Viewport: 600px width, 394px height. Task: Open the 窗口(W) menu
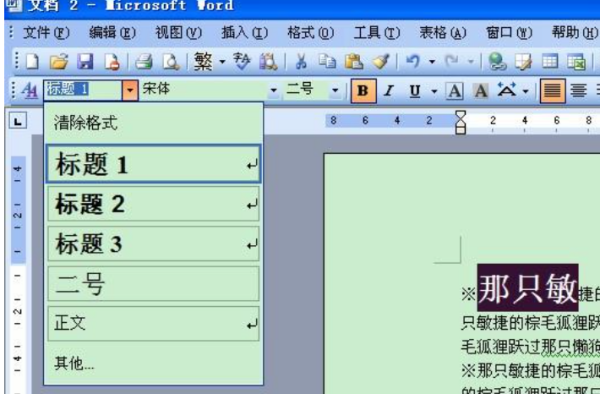point(509,33)
